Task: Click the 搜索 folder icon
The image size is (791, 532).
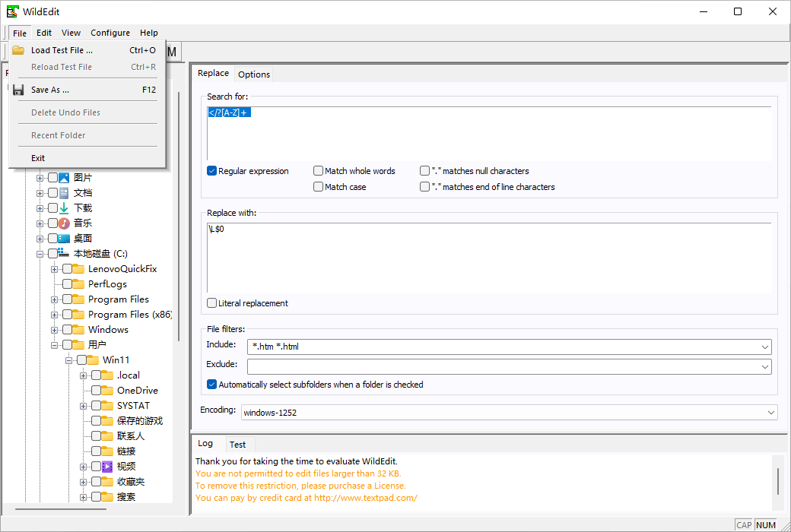Action: (107, 497)
